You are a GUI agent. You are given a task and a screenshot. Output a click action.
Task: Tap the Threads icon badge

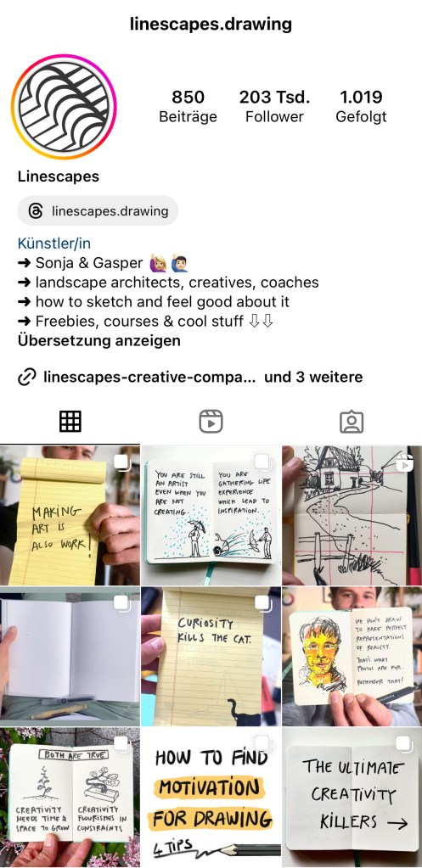click(x=36, y=211)
